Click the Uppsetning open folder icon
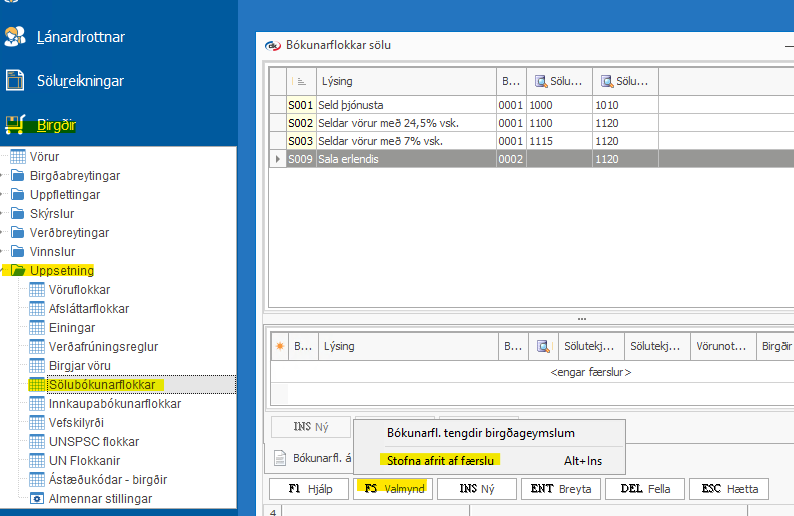This screenshot has height=516, width=794. point(18,271)
